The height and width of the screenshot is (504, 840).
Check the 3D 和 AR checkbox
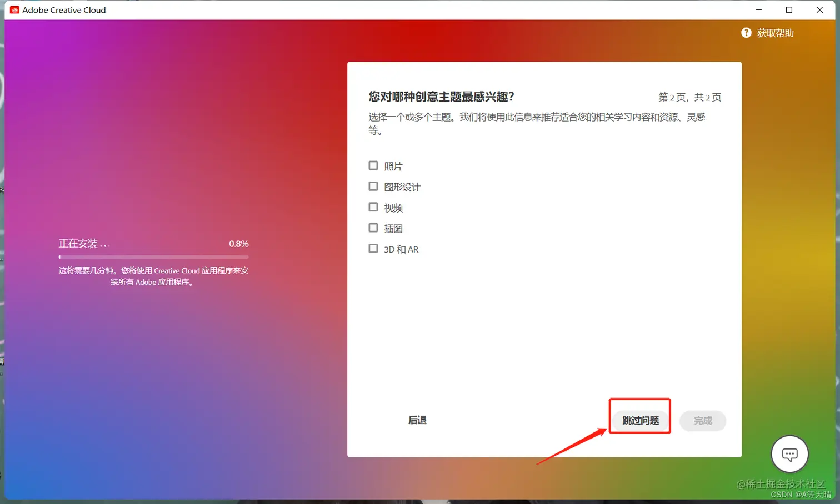[x=373, y=249]
